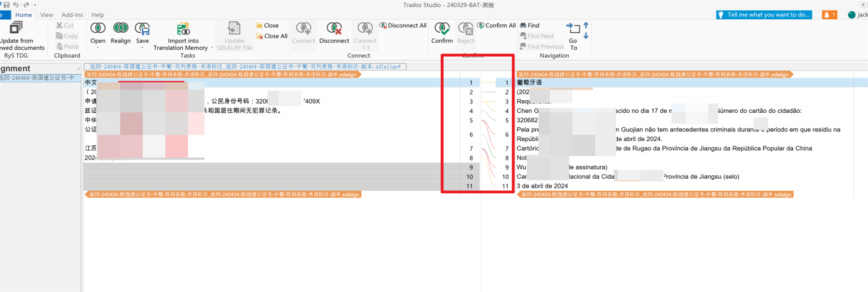Open the View ribbon tab
The height and width of the screenshot is (292, 868).
click(47, 15)
